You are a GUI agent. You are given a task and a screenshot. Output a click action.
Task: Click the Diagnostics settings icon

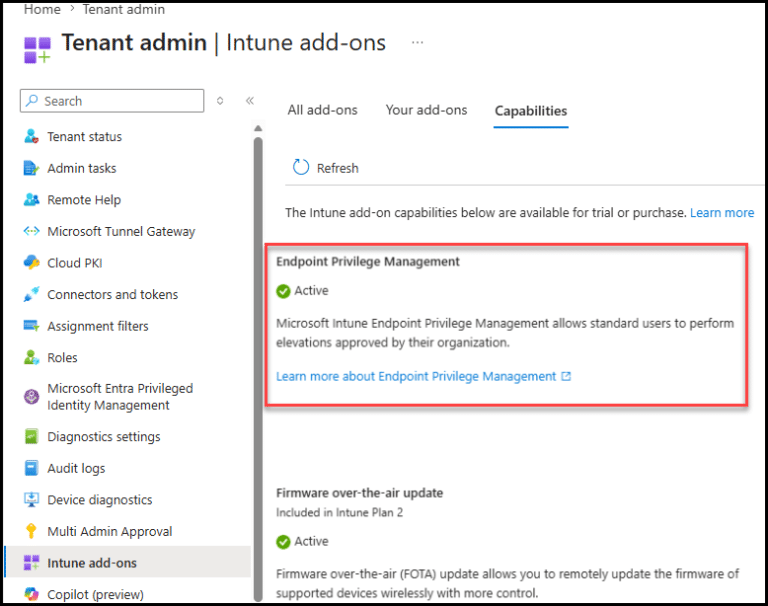click(31, 436)
